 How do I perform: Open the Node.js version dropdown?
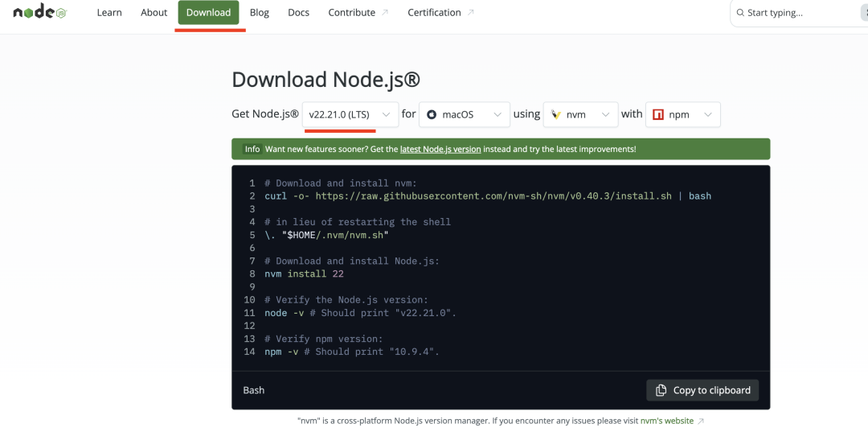[x=350, y=115]
